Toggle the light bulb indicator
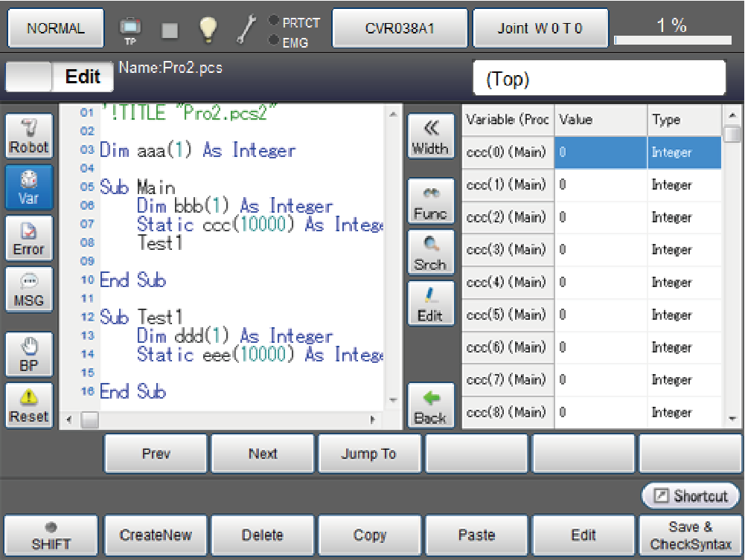 (208, 29)
